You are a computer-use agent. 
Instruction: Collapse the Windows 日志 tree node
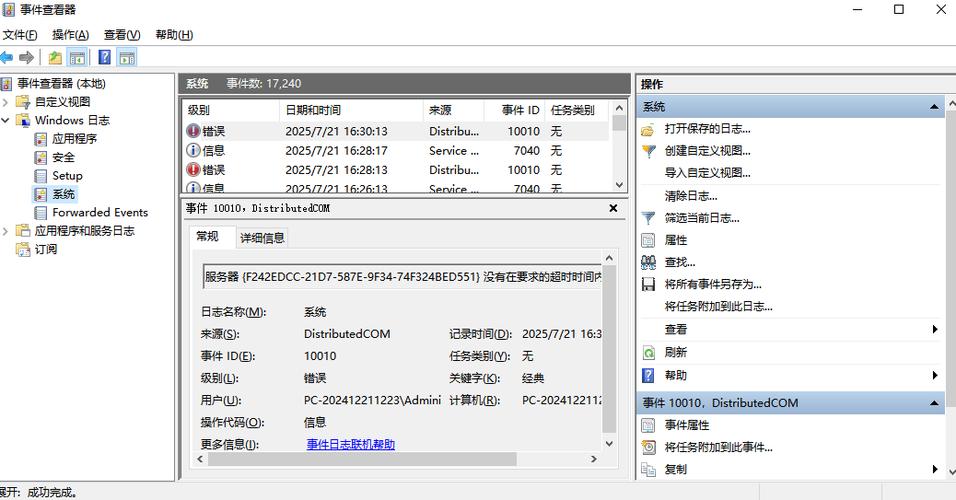(5, 120)
